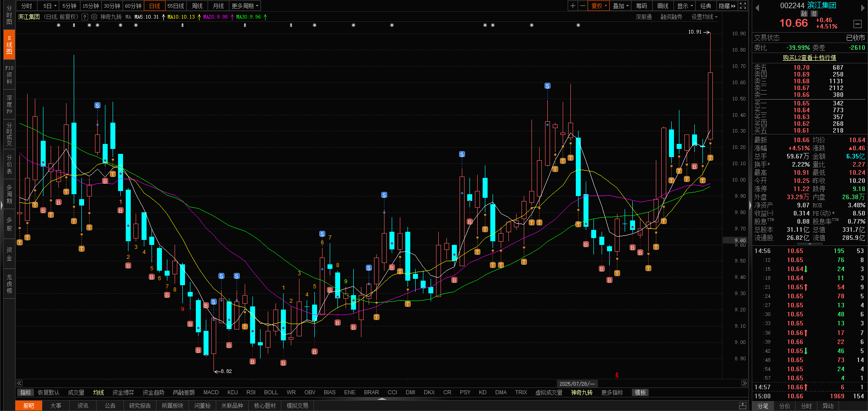Click the 融 margin trading badge
Image resolution: width=868 pixels, height=411 pixels.
click(804, 14)
